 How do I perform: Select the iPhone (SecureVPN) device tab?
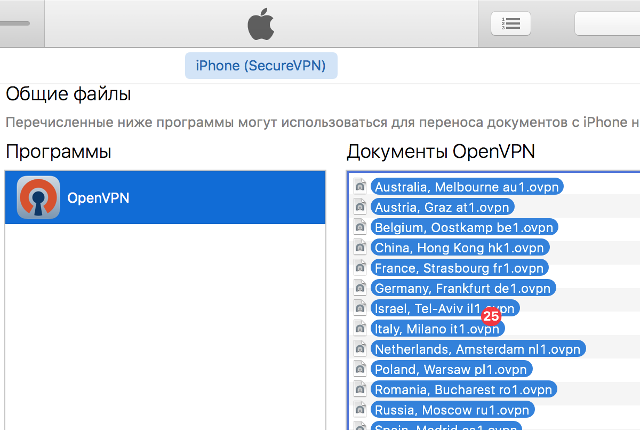[x=261, y=66]
